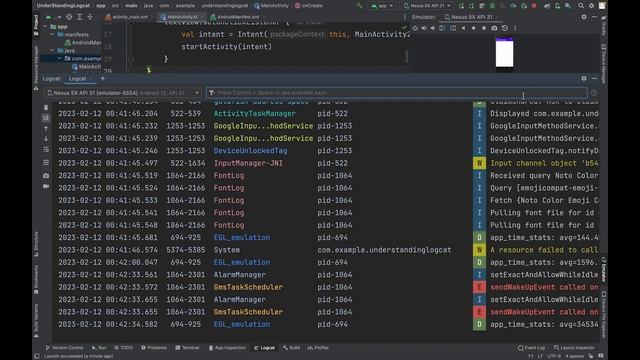Click the emulator Overview square button
Image resolution: width=640 pixels, height=360 pixels.
point(484,28)
